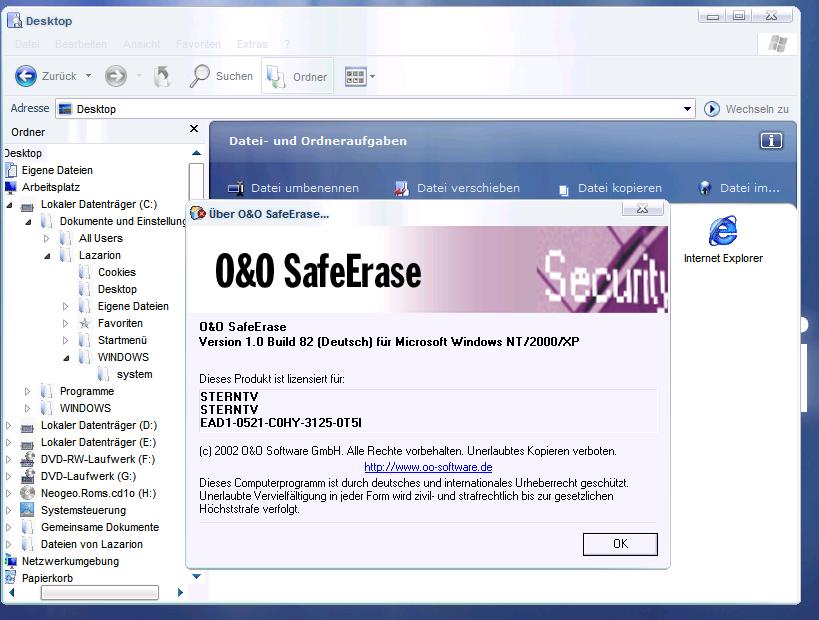
Task: Click the Zurück back arrow icon
Action: (26, 76)
